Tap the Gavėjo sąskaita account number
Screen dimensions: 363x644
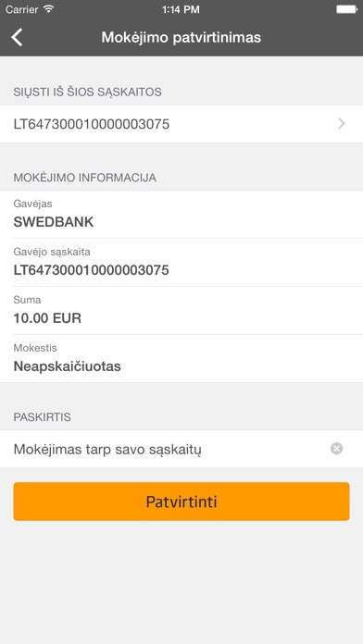click(92, 270)
